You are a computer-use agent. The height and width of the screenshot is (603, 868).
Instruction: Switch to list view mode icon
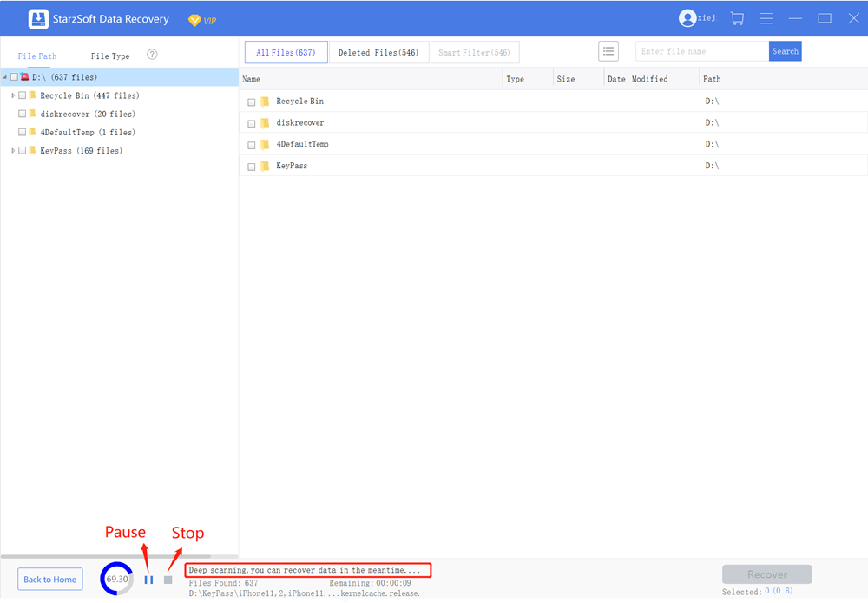click(x=608, y=51)
